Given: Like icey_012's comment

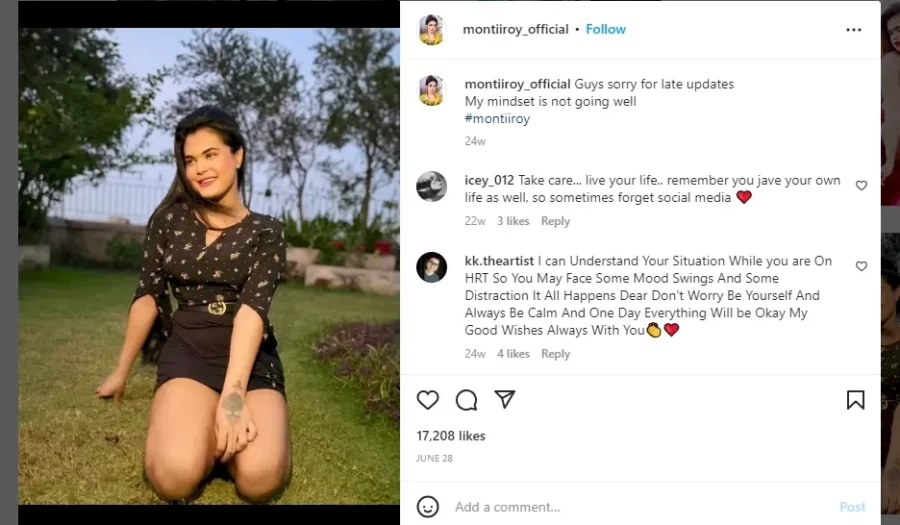Looking at the screenshot, I should 861,185.
